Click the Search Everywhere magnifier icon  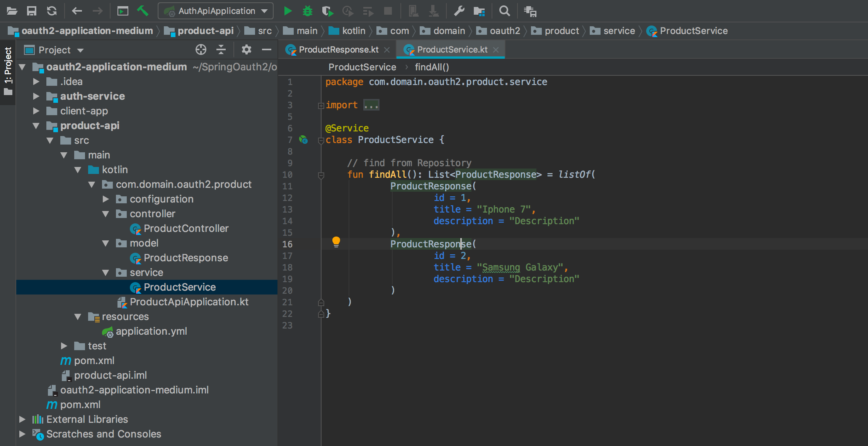click(x=504, y=11)
